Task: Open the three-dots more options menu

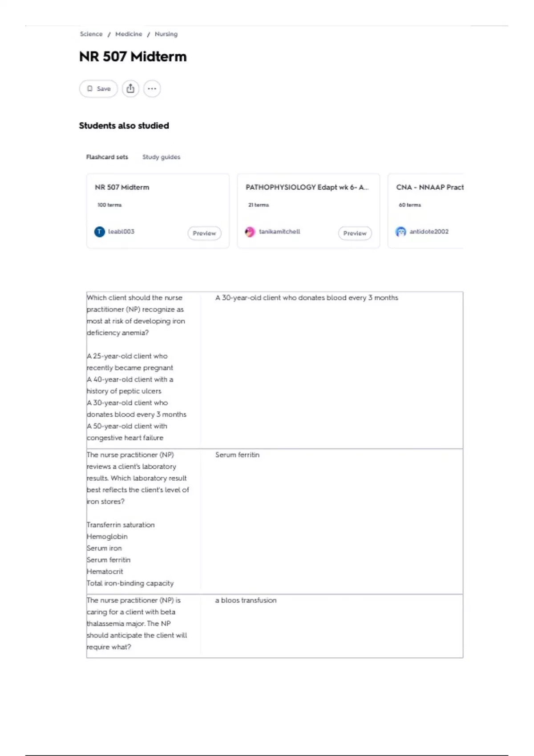Action: coord(152,88)
